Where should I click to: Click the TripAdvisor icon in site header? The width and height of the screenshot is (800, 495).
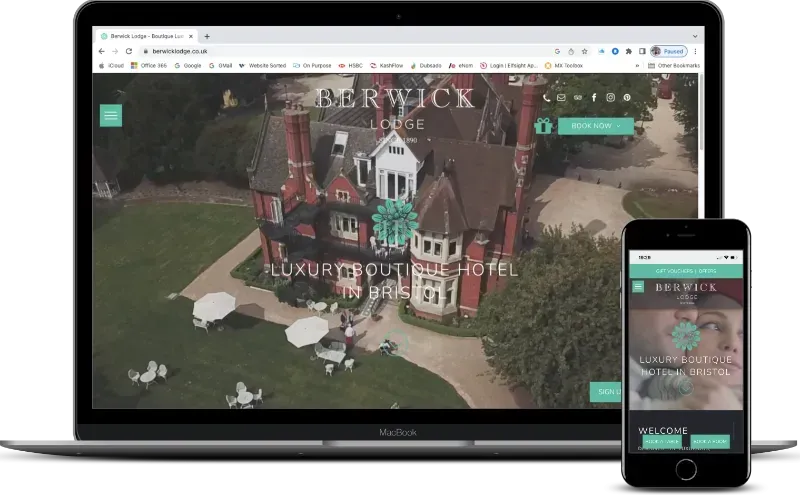tap(578, 97)
